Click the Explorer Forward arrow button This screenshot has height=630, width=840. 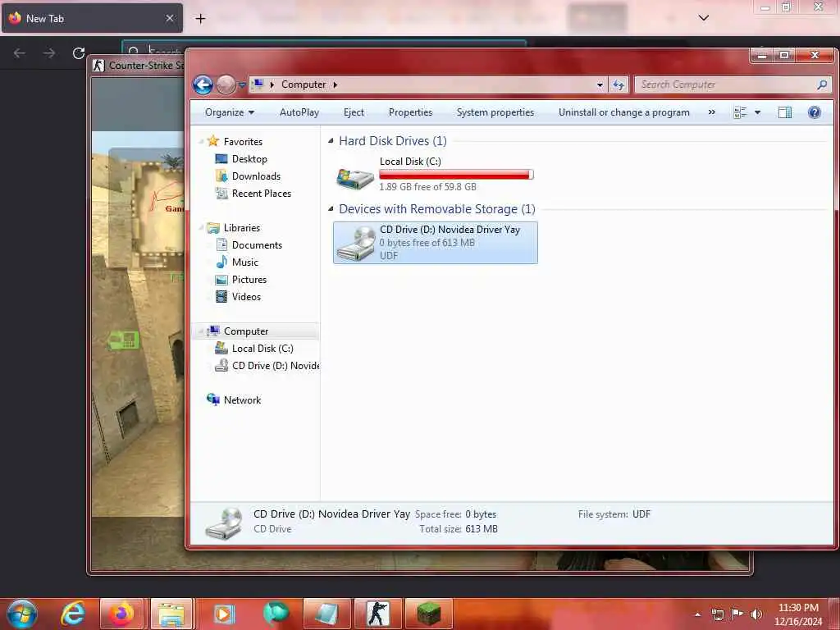pyautogui.click(x=226, y=84)
